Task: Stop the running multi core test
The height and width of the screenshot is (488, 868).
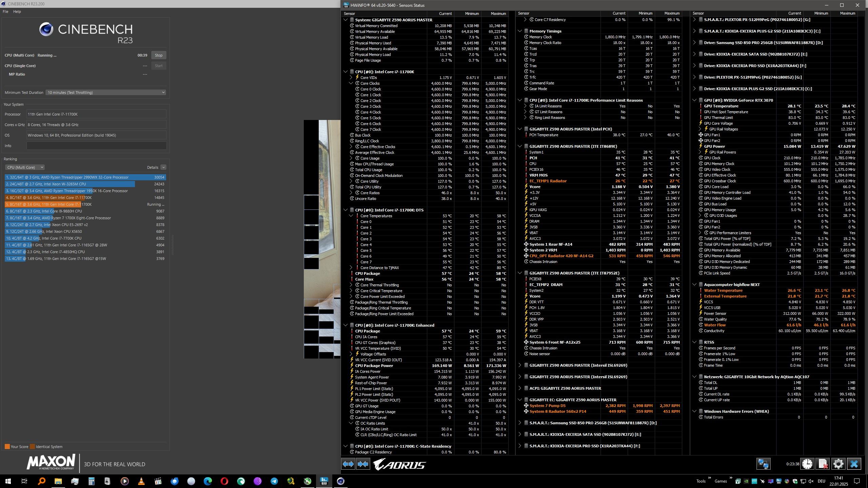Action: pos(158,55)
